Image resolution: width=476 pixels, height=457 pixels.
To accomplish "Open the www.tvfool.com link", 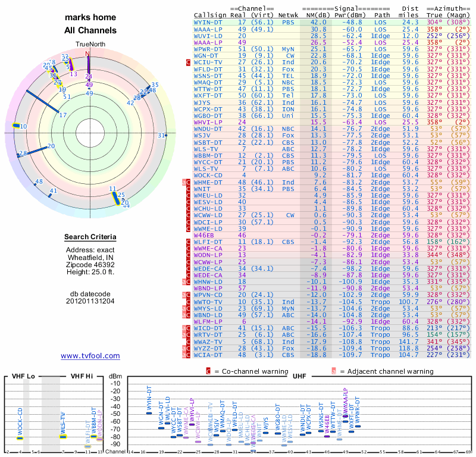I will coord(90,356).
